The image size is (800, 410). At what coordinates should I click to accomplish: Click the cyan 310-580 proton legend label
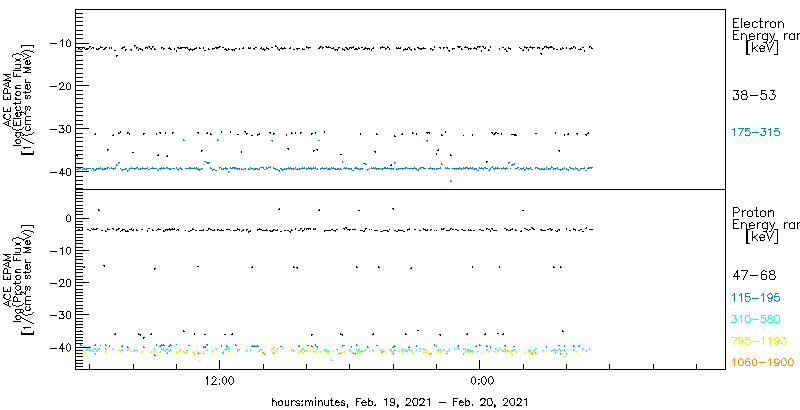click(756, 319)
